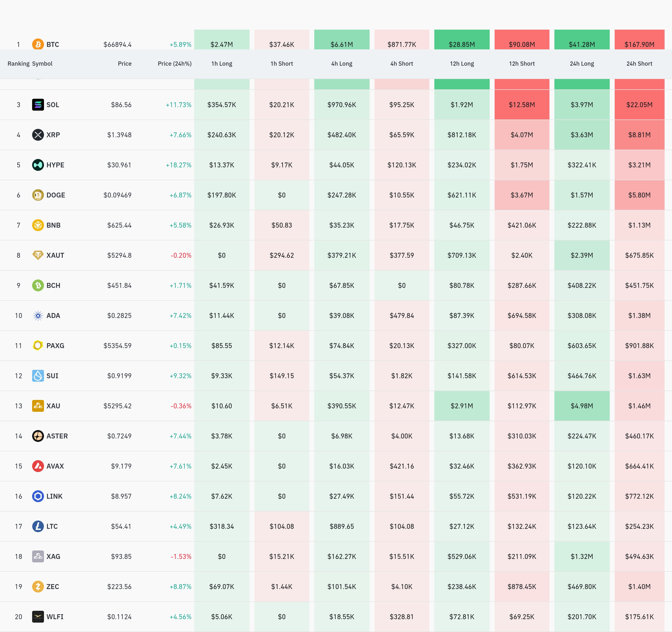The height and width of the screenshot is (632, 672).
Task: Click the Litecoin LTC icon
Action: tap(38, 526)
